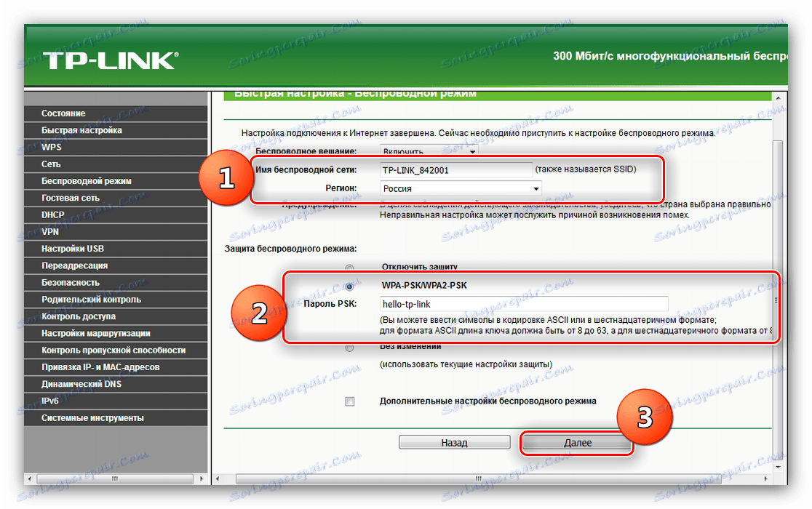Open the IPv6 section
Screen dimensions: 812x509
tap(116, 401)
